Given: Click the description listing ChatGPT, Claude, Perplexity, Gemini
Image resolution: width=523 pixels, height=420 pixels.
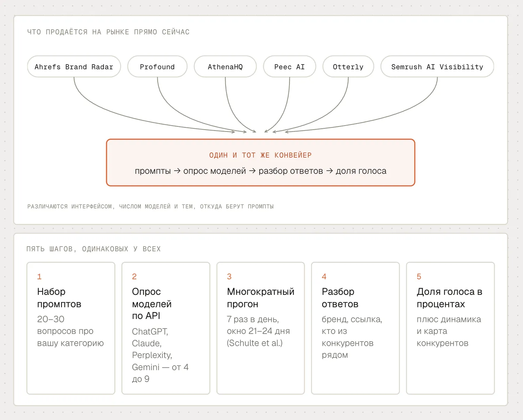Looking at the screenshot, I should click(x=160, y=355).
